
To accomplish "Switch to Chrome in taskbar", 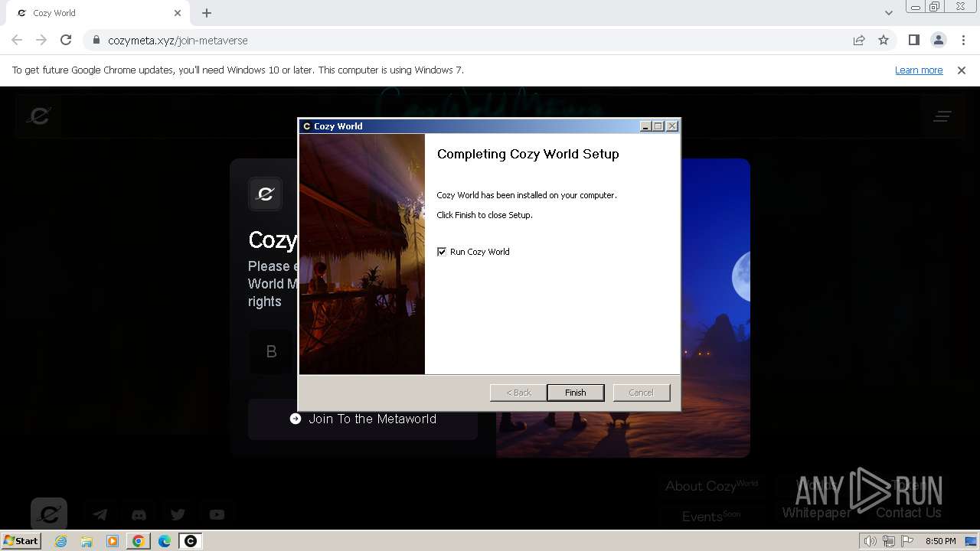I will pyautogui.click(x=139, y=541).
